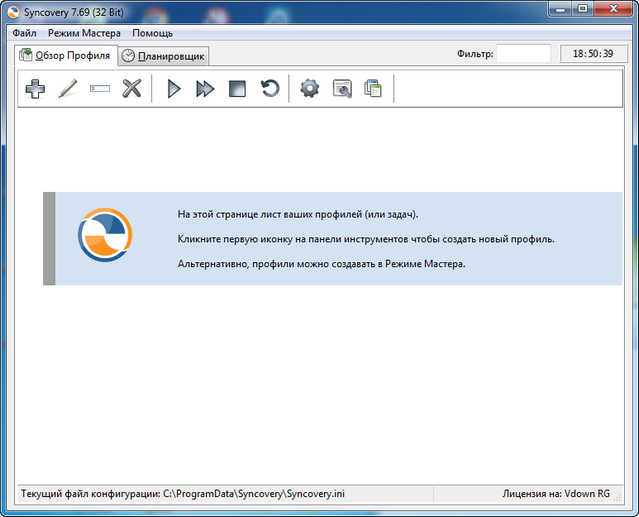This screenshot has width=639, height=517.
Task: Run profile with the single play arrow
Action: tap(174, 88)
